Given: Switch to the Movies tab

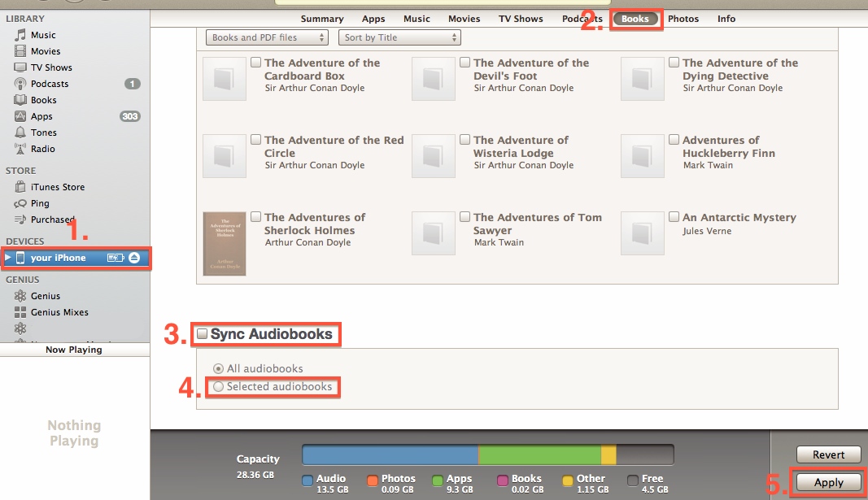Looking at the screenshot, I should click(465, 19).
